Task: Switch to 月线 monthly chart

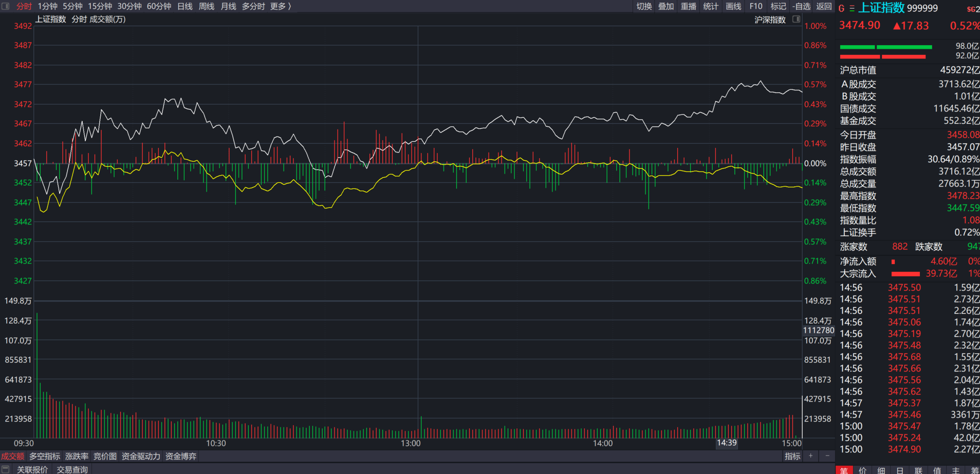Action: 229,6
